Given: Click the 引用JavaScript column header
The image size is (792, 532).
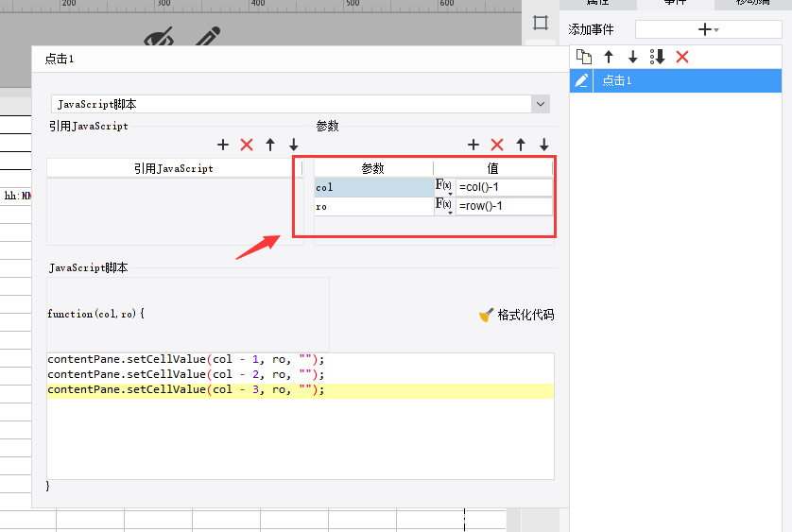Looking at the screenshot, I should (x=174, y=168).
